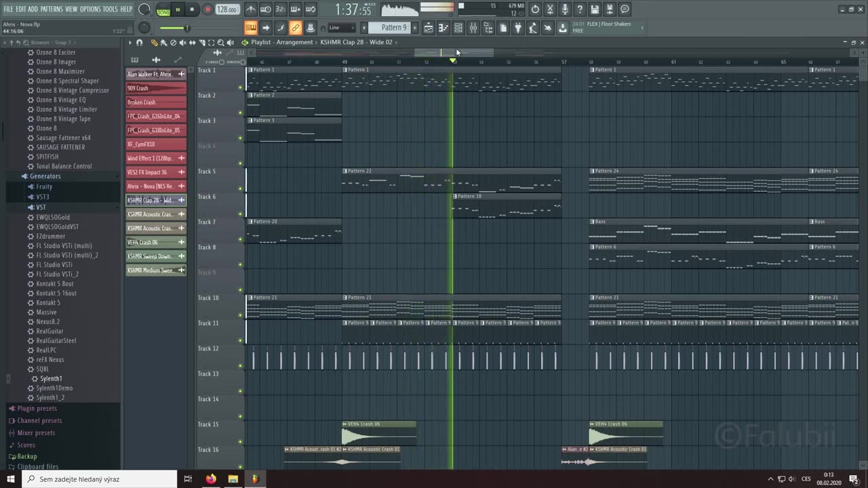The height and width of the screenshot is (488, 868).
Task: Open the content library download icon
Action: (x=563, y=28)
